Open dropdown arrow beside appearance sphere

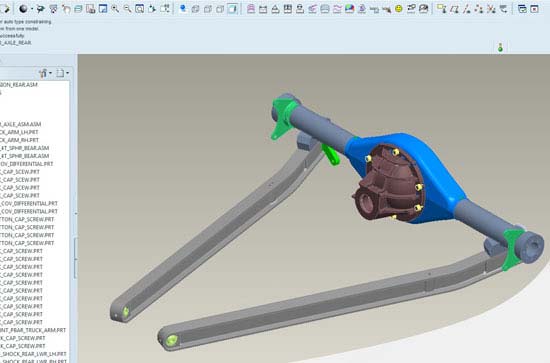coord(32,9)
